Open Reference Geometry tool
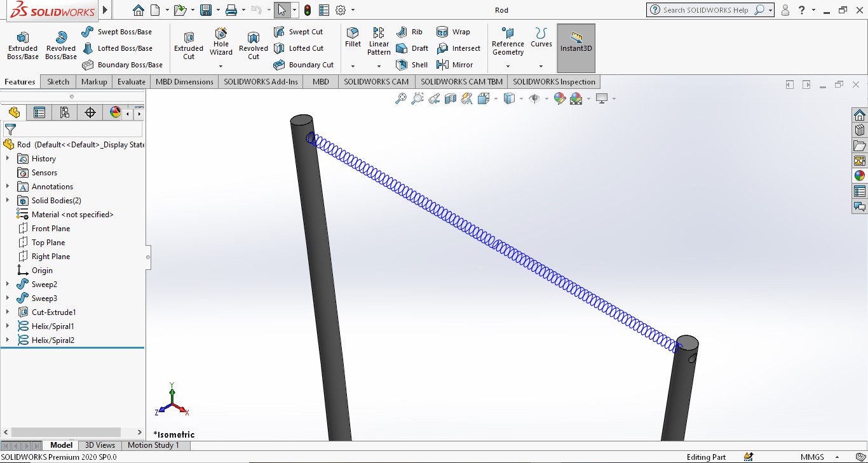This screenshot has height=463, width=868. pyautogui.click(x=508, y=42)
